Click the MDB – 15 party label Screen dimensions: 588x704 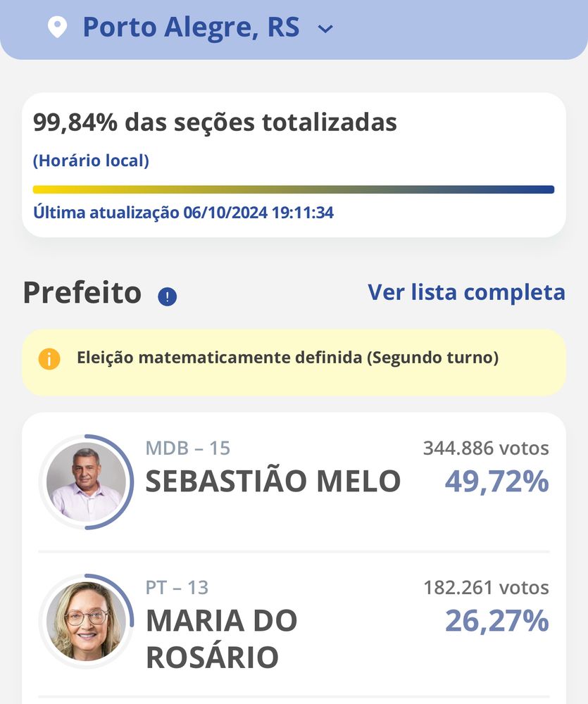click(188, 448)
